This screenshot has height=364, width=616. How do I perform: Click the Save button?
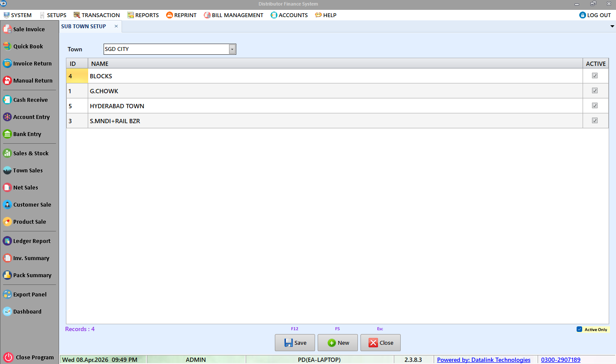point(295,343)
